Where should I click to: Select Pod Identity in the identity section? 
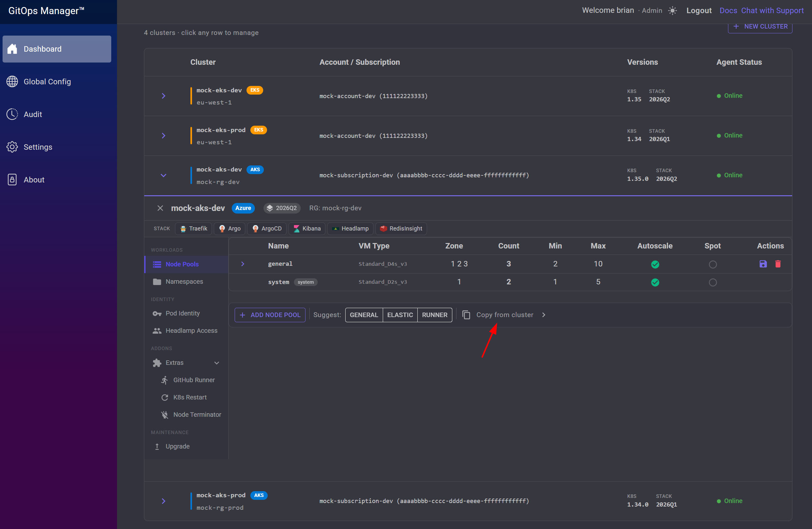(186, 314)
